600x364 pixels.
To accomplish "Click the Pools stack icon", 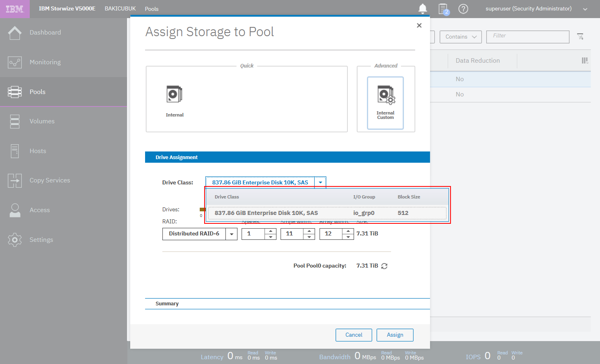I will [x=15, y=92].
